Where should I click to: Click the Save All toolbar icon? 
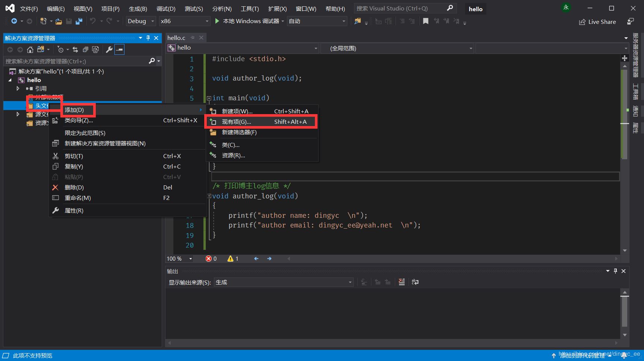tap(79, 21)
